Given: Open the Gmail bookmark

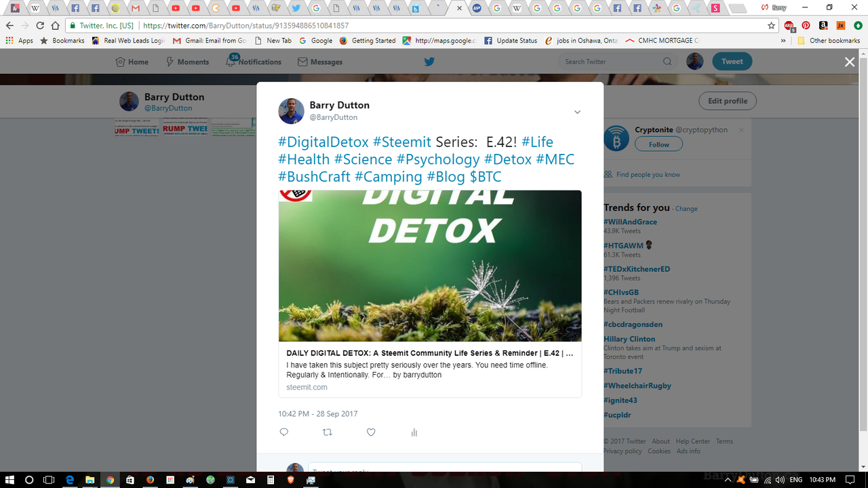Looking at the screenshot, I should 210,41.
